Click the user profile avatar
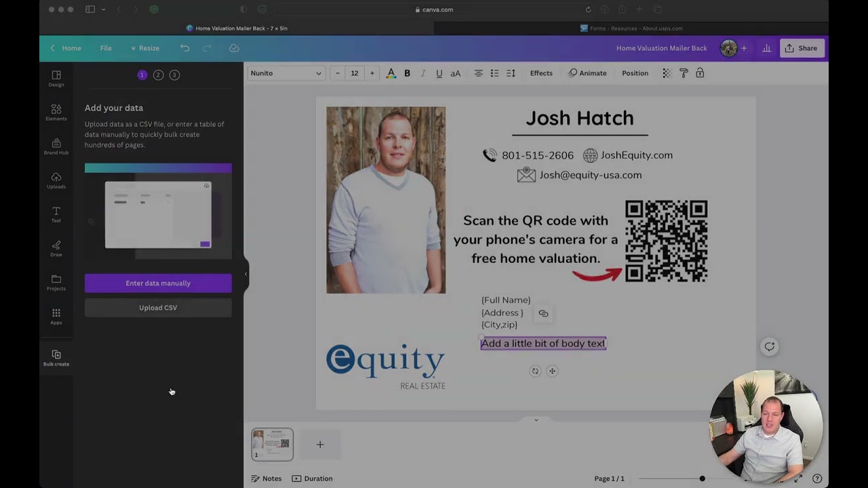Screen dimensions: 868x488 point(728,48)
